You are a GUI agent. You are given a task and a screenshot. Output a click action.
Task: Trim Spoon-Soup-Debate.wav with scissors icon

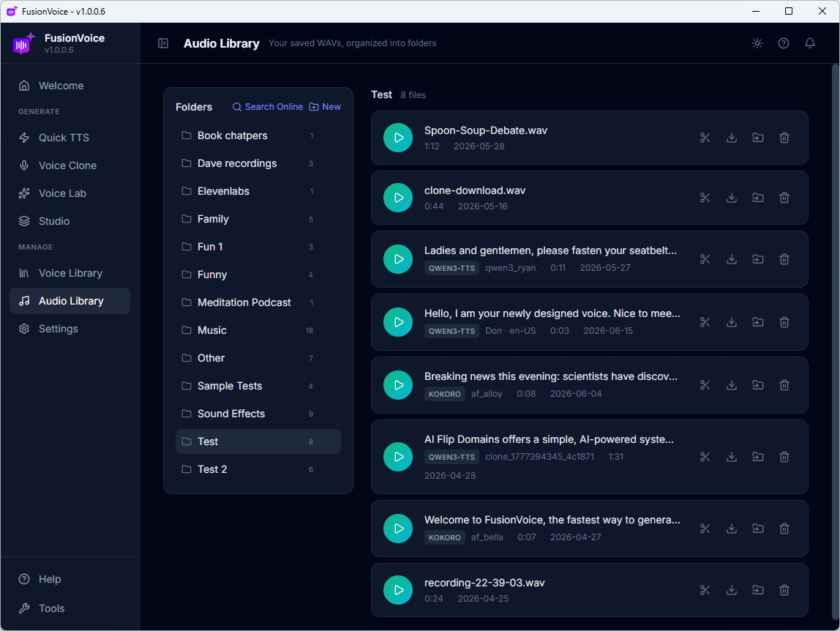(x=705, y=138)
